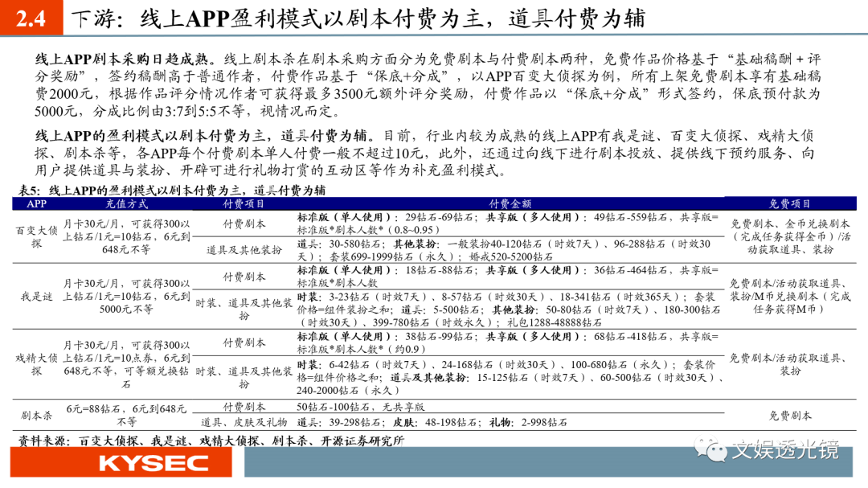Click 我是谜 recharge cell mentioning "5000元不等"
868x488 pixels.
[126, 297]
